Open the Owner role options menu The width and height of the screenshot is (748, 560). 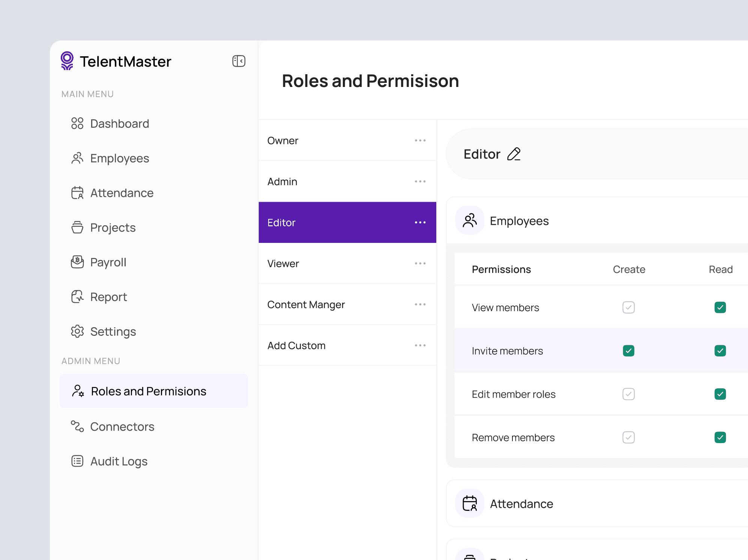pos(420,141)
